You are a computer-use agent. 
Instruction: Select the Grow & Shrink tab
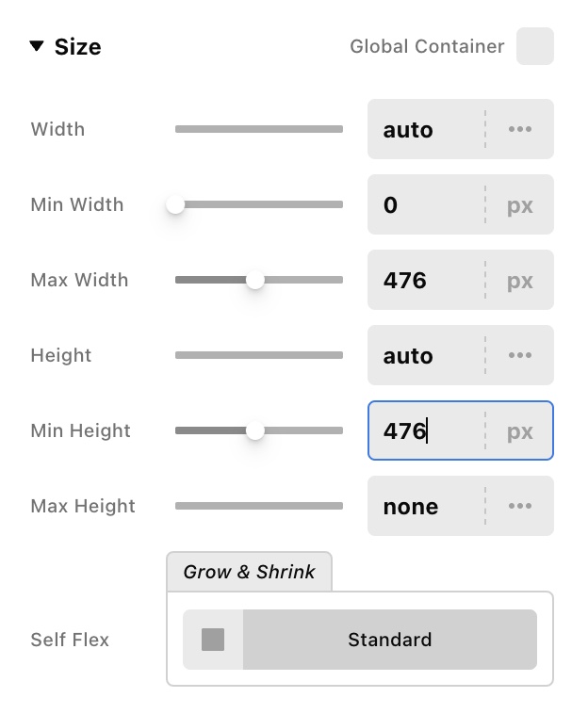pos(249,572)
